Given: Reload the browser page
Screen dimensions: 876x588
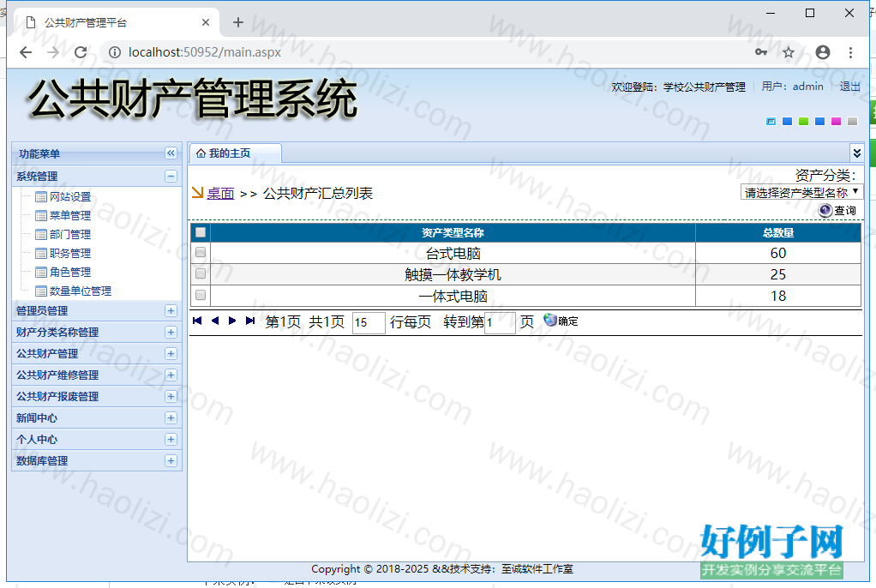Looking at the screenshot, I should [81, 52].
